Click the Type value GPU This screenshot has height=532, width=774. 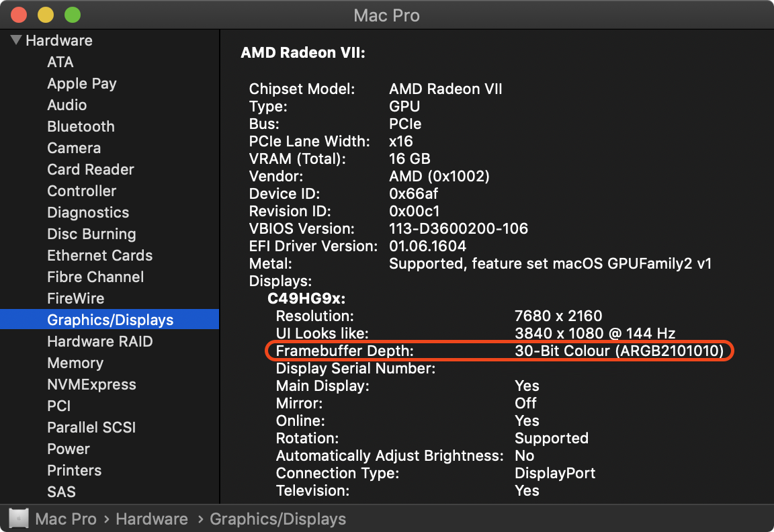[404, 107]
